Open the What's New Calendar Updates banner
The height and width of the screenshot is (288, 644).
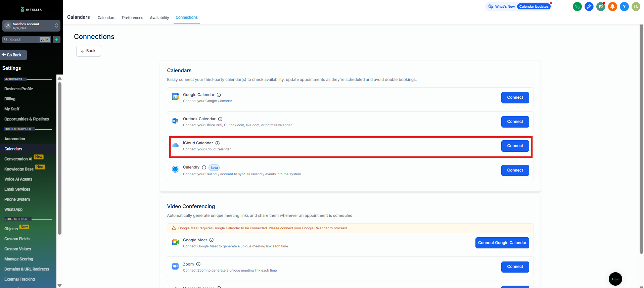coord(518,7)
